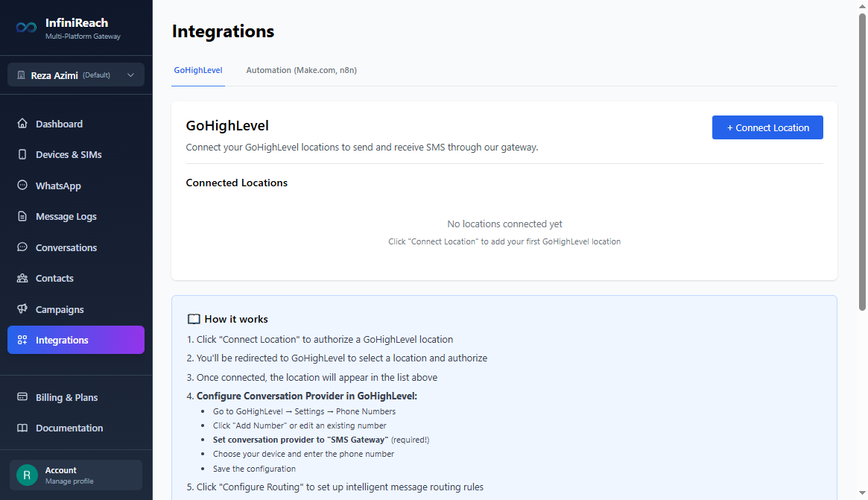
Task: Click the Integrations grid icon
Action: pos(23,339)
